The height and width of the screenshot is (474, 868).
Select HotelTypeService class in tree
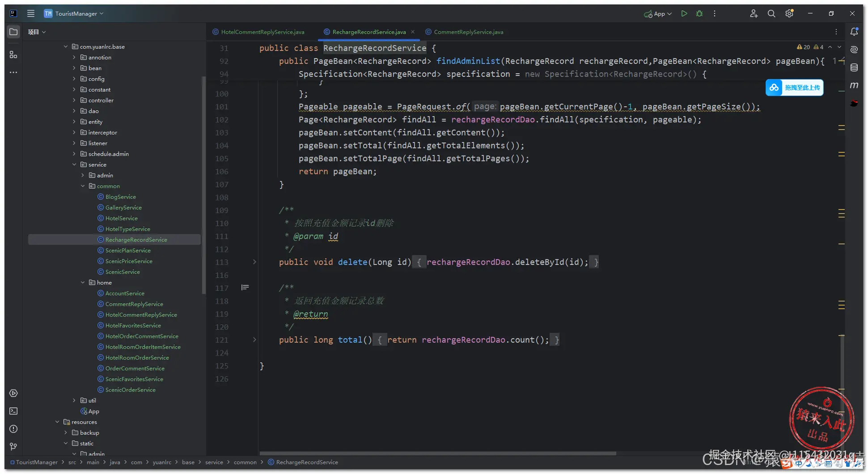pos(127,229)
